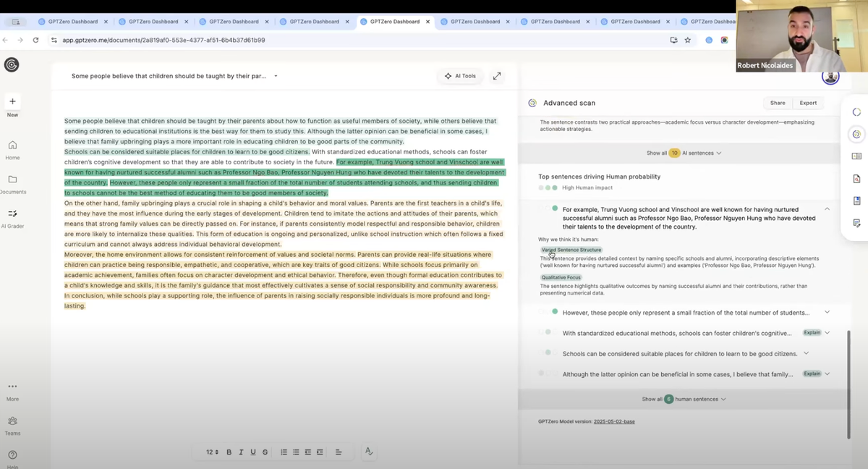Open the AI Grader sidebar tool

click(12, 214)
